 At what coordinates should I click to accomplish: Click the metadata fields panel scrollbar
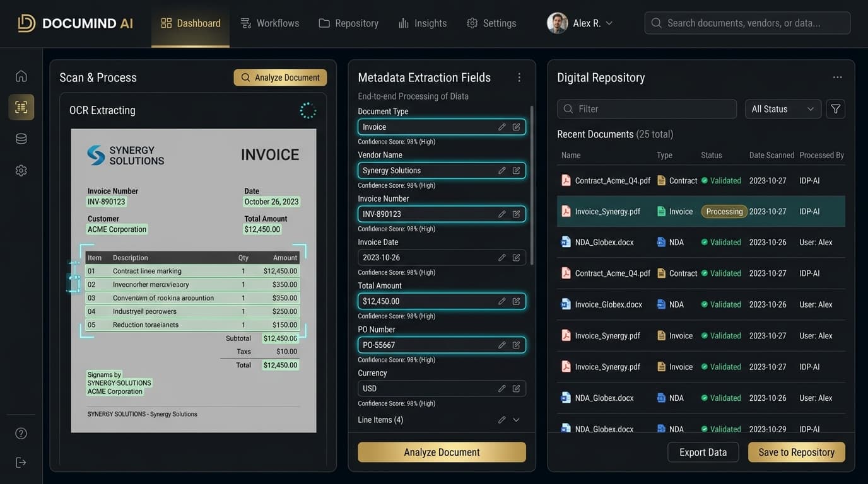[531, 185]
